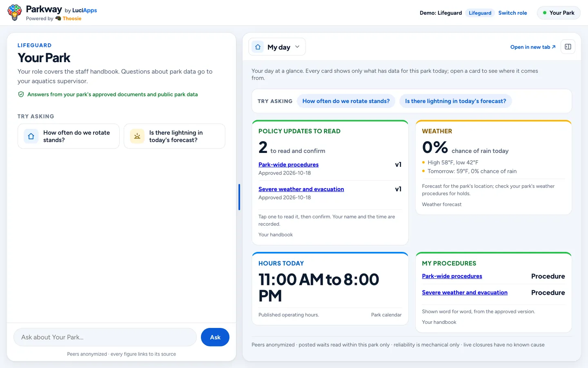
Task: Click the Policy Updates to Read card heading
Action: click(x=299, y=131)
